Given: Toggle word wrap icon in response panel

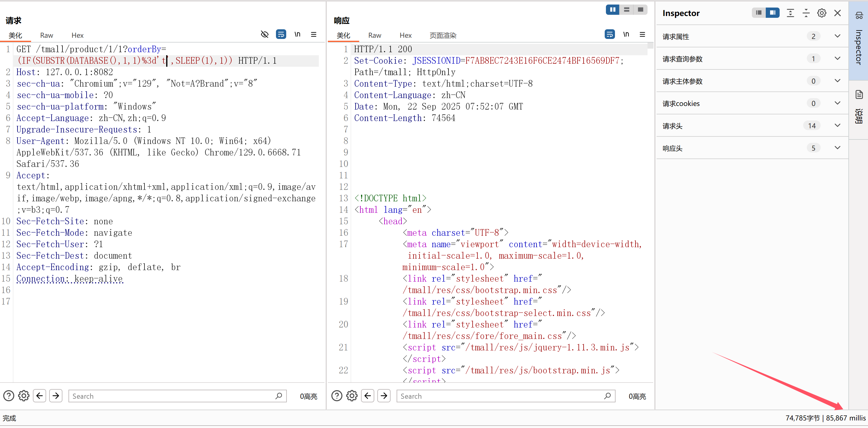Looking at the screenshot, I should (610, 34).
